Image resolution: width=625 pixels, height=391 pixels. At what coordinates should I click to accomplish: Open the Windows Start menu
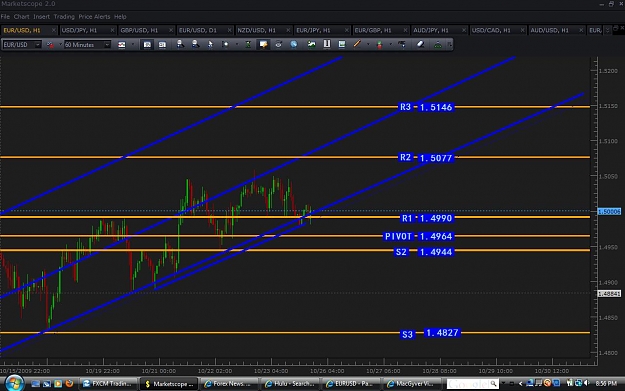click(14, 383)
